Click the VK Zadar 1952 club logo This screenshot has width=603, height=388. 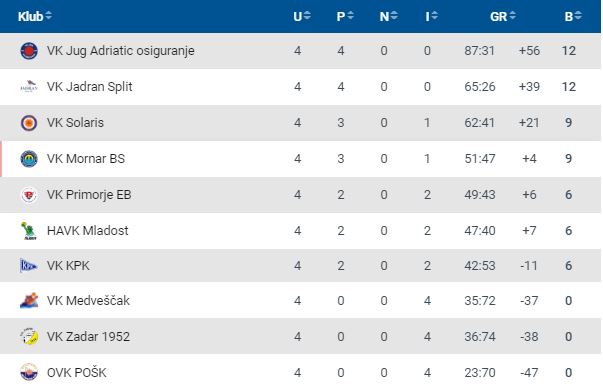(29, 336)
